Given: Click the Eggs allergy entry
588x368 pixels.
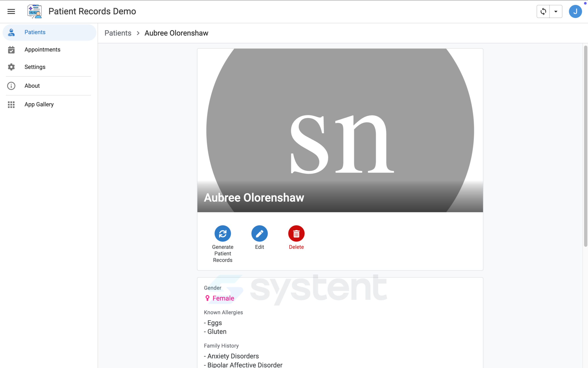Looking at the screenshot, I should click(x=213, y=323).
